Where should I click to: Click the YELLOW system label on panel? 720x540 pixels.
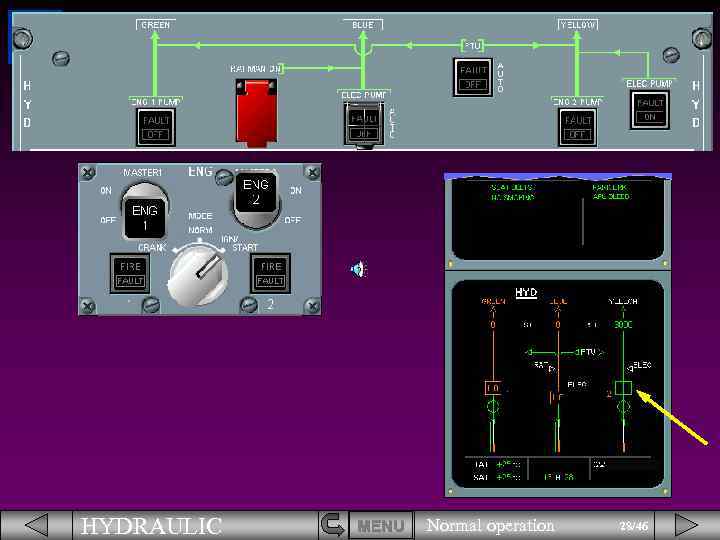578,25
